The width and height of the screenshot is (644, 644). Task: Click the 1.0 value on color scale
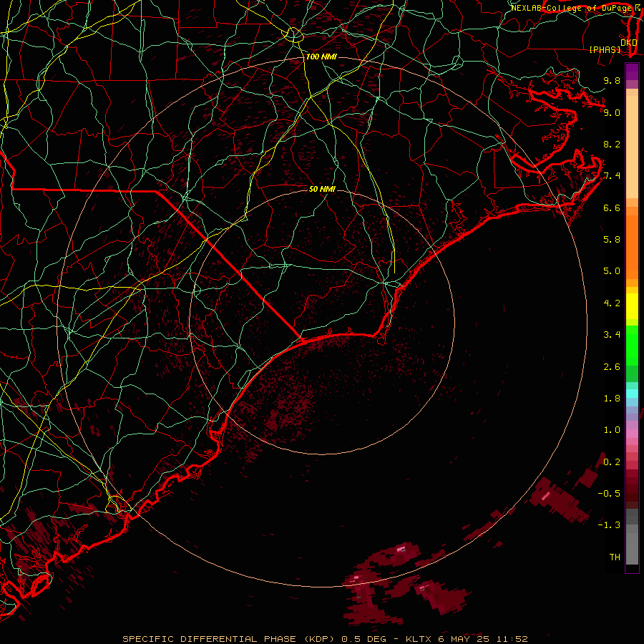point(612,431)
